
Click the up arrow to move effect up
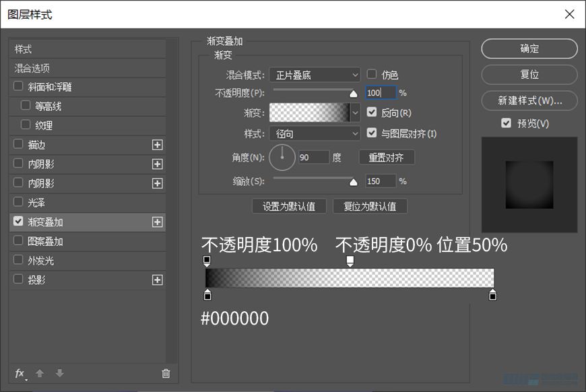click(40, 373)
